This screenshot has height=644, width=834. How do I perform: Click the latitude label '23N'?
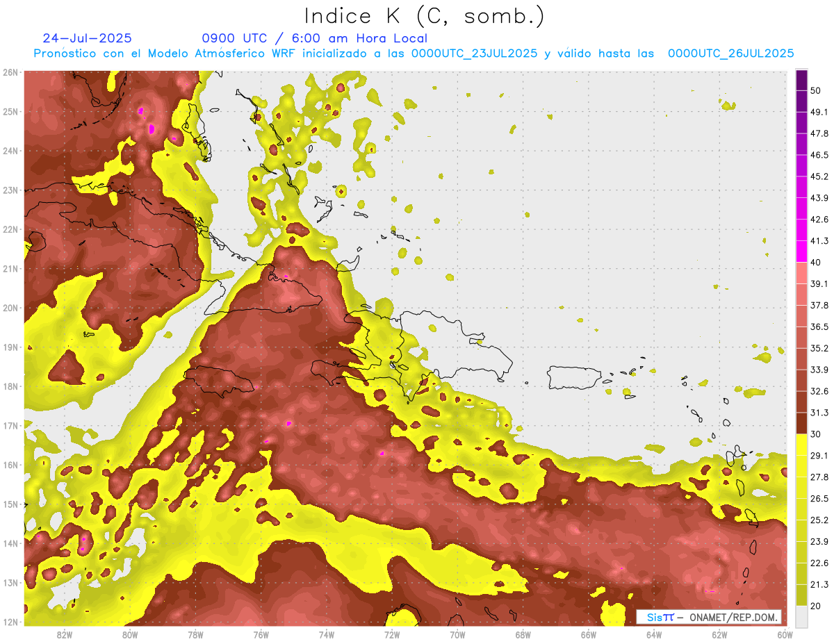tap(10, 190)
